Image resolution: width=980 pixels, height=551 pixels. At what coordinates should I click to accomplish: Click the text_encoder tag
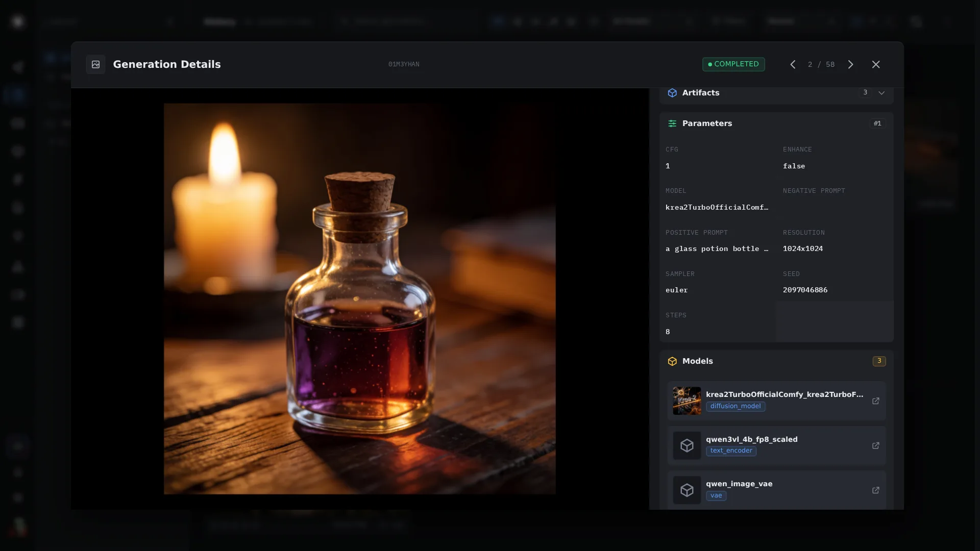coord(731,451)
